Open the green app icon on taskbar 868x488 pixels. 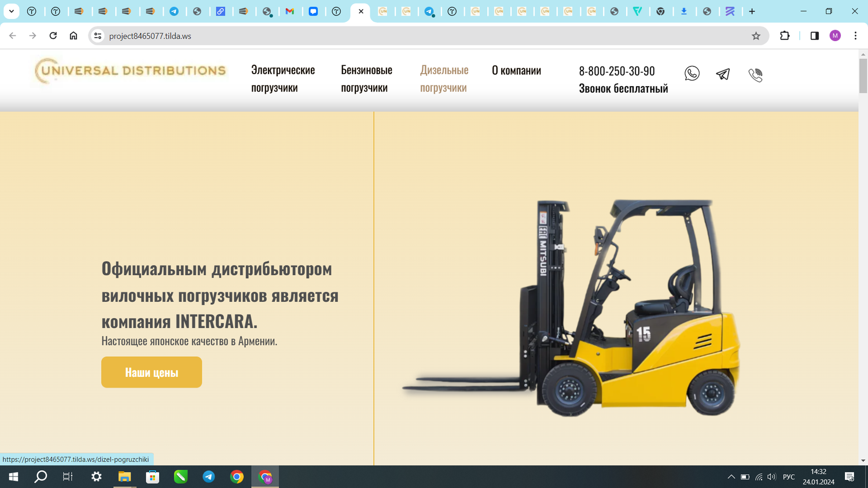tap(181, 477)
